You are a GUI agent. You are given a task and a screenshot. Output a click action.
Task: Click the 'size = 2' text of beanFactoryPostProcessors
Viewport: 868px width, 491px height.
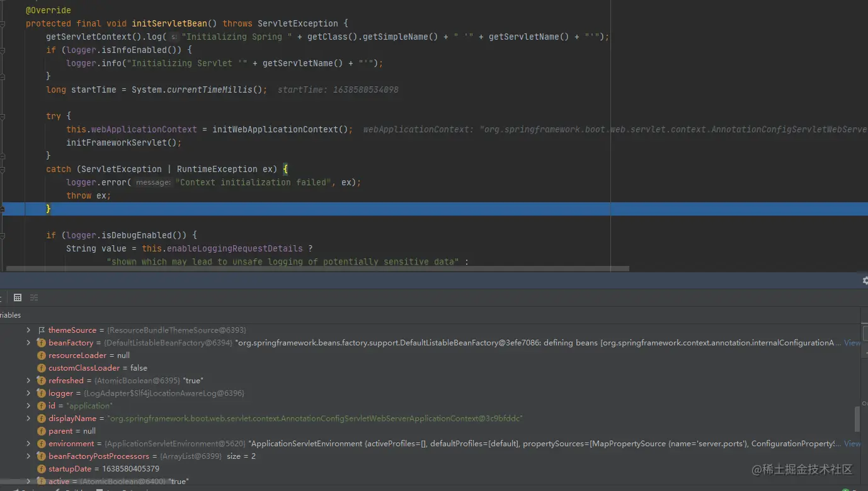(241, 456)
